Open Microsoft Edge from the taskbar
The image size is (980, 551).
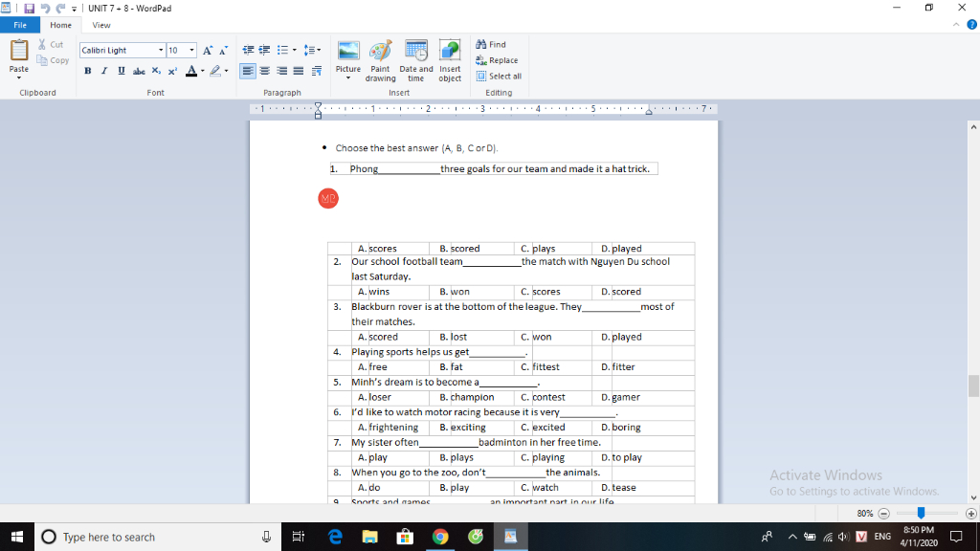tap(335, 537)
